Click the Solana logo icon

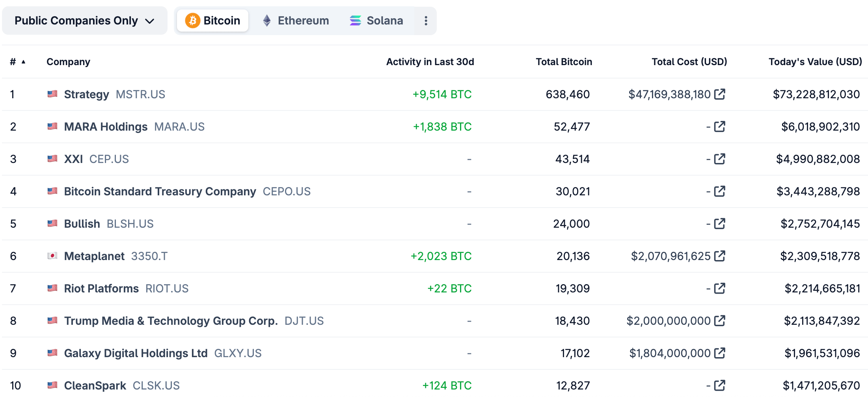tap(355, 21)
